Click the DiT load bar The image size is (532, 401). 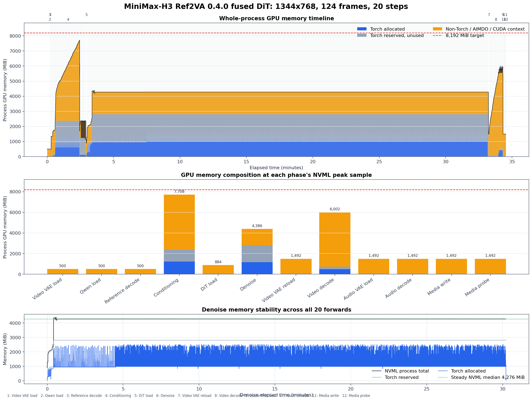pos(218,269)
